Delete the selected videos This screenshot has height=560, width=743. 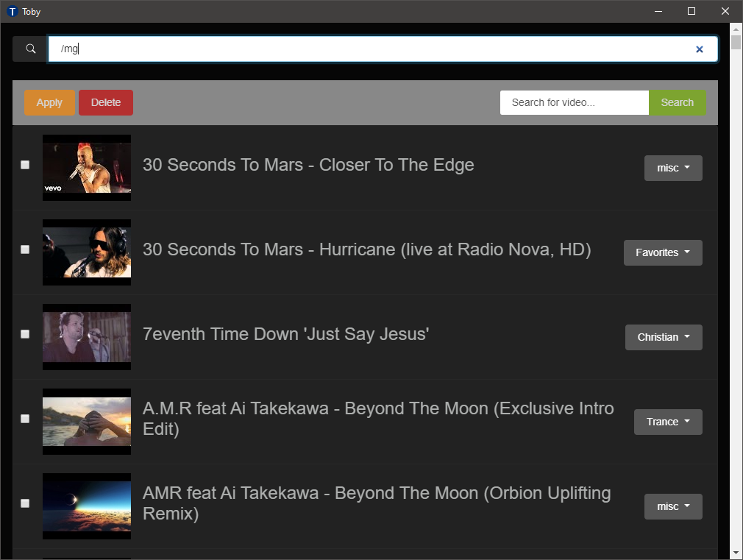[x=106, y=102]
